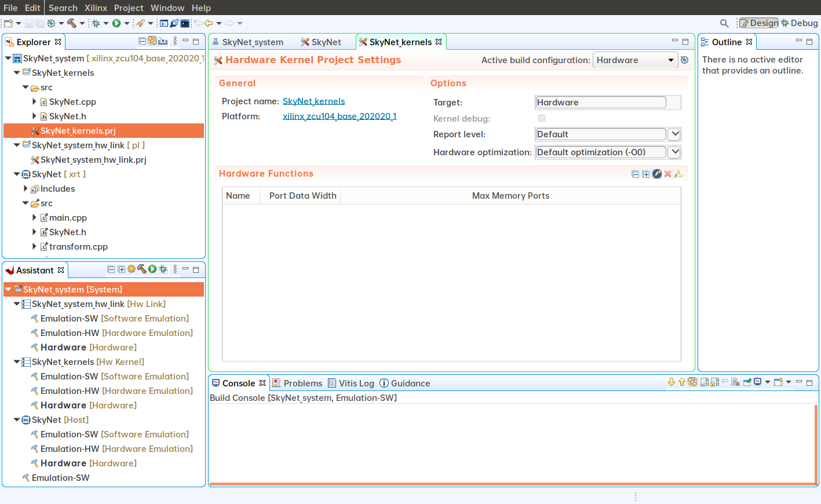The width and height of the screenshot is (821, 504).
Task: Click bug Debug icon in Assistant panel
Action: (x=163, y=269)
